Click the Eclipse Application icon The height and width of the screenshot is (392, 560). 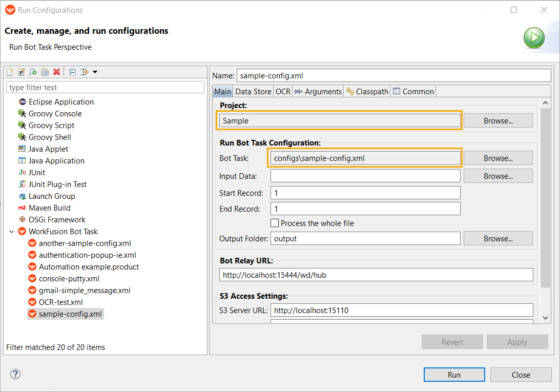[22, 102]
